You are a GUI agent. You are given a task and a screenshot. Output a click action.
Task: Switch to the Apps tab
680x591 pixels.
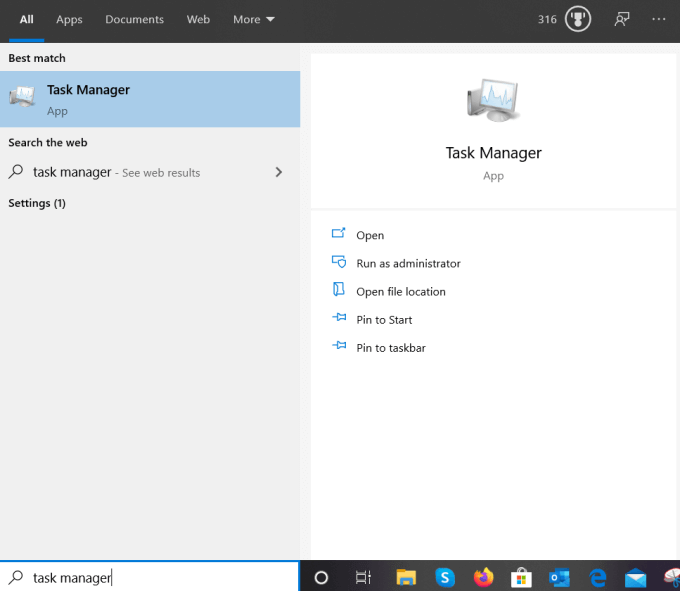coord(69,19)
